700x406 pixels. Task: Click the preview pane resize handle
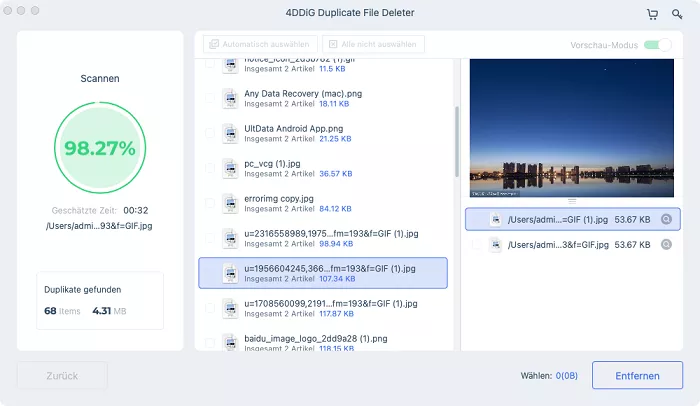click(x=572, y=201)
